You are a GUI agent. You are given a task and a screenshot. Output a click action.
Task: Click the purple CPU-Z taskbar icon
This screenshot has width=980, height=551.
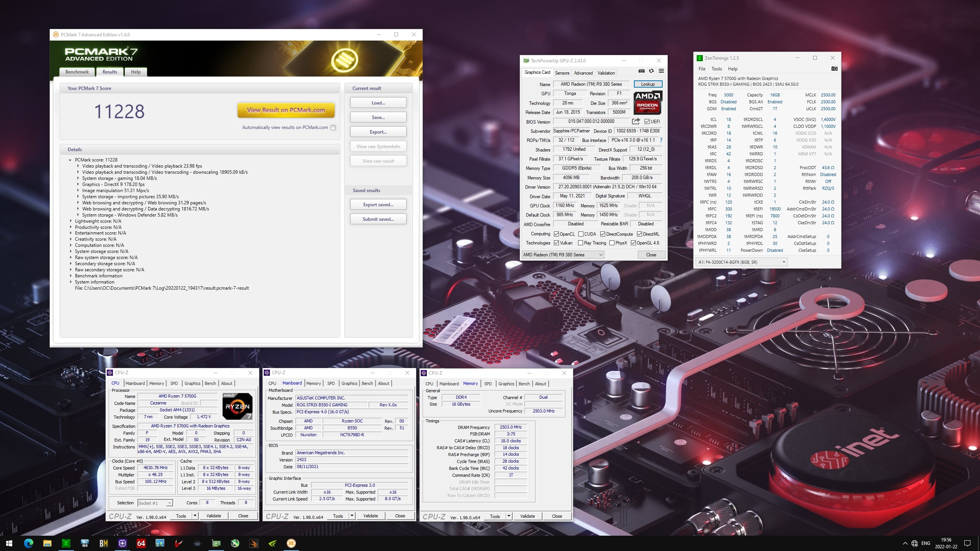[x=122, y=543]
